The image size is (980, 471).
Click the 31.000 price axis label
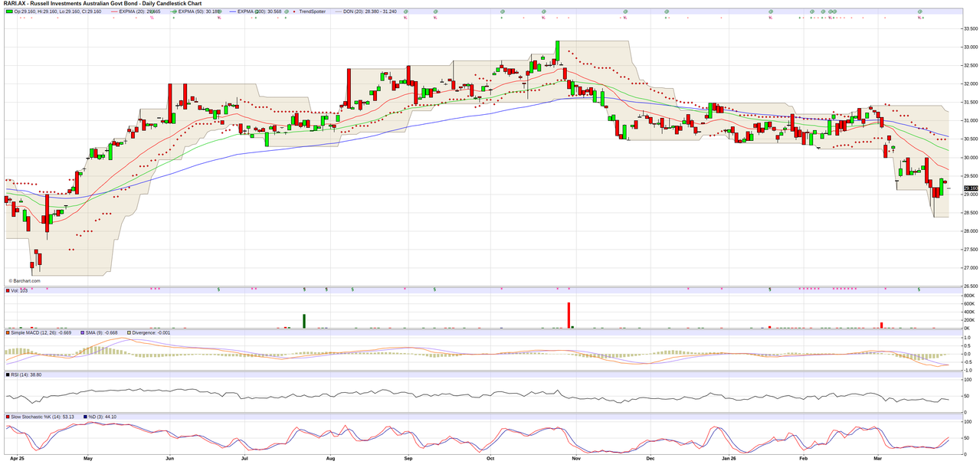[x=970, y=120]
